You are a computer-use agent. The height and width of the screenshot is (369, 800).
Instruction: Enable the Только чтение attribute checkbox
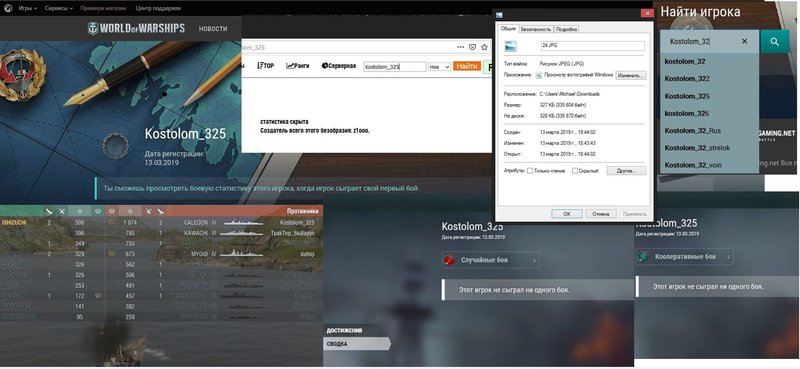530,171
